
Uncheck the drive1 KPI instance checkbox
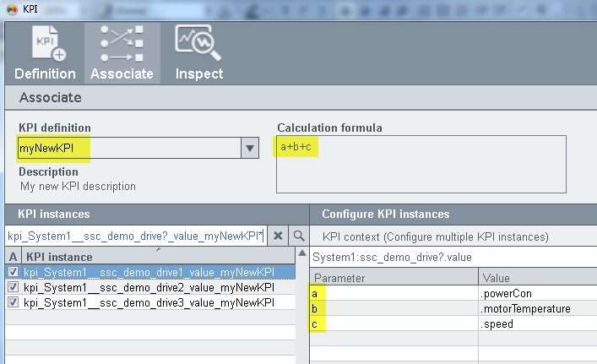[x=13, y=272]
